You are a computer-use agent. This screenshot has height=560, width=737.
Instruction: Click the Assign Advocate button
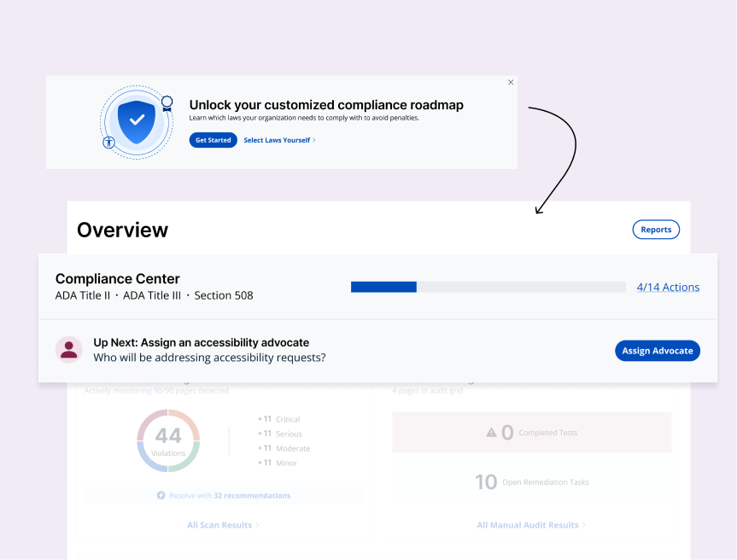pyautogui.click(x=657, y=351)
